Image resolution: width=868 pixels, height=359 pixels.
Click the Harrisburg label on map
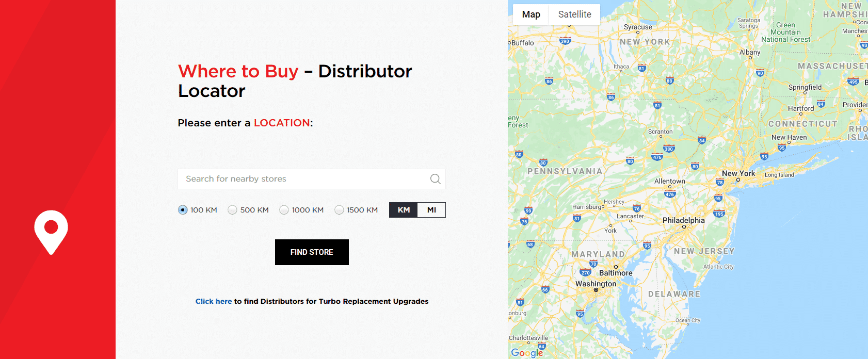pyautogui.click(x=587, y=207)
